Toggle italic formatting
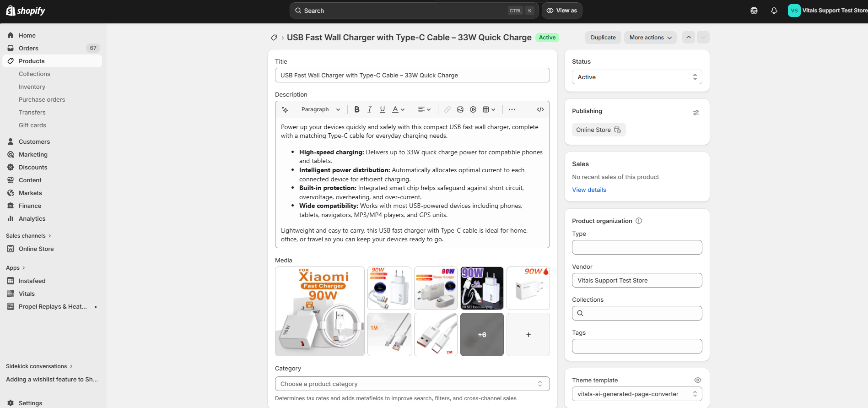The height and width of the screenshot is (408, 868). (370, 109)
